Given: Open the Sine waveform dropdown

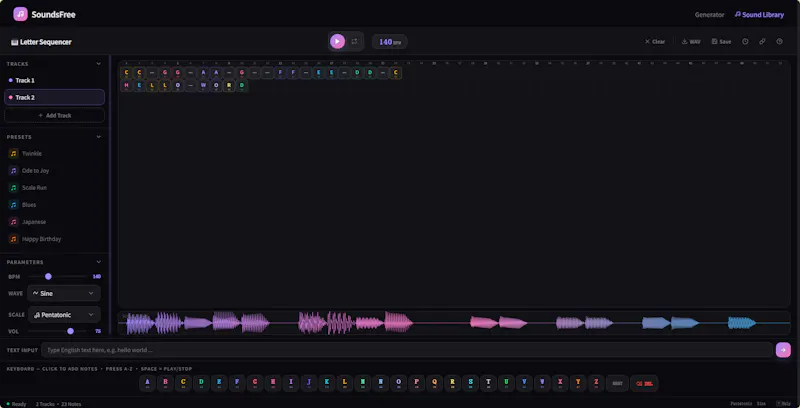Looking at the screenshot, I should (64, 293).
